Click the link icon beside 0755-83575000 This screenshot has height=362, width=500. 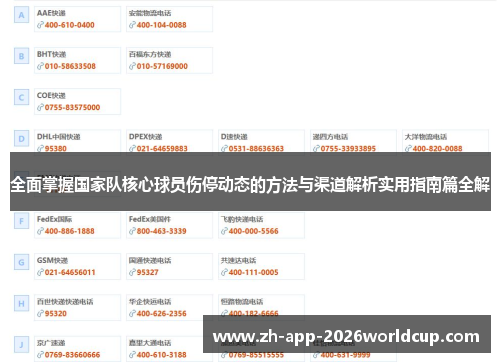pos(40,107)
